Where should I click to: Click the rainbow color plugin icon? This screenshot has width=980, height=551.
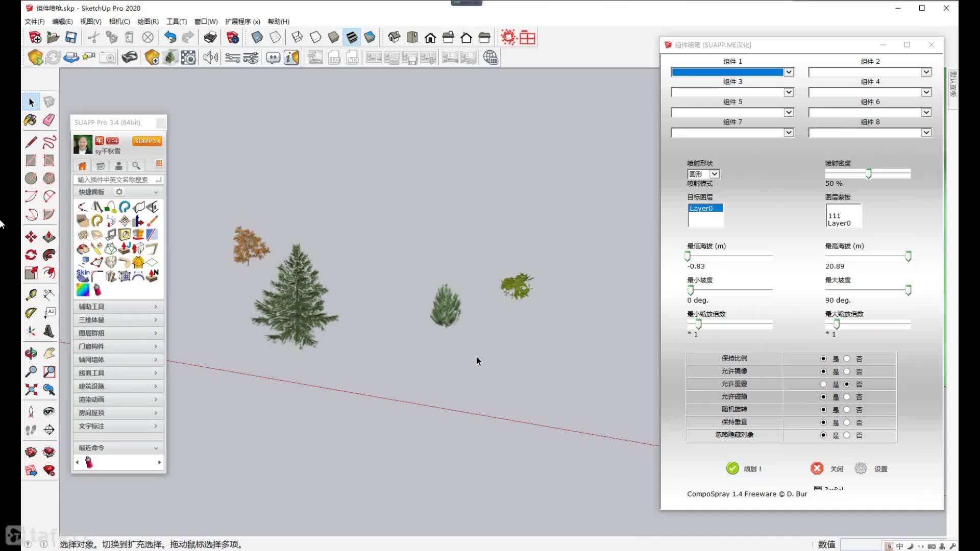[83, 290]
